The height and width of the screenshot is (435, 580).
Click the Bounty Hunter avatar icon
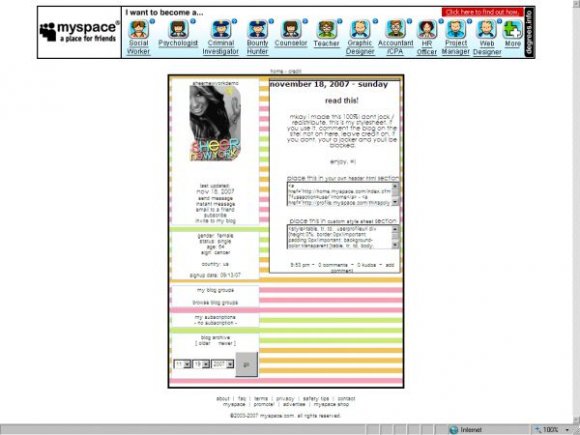[x=257, y=29]
